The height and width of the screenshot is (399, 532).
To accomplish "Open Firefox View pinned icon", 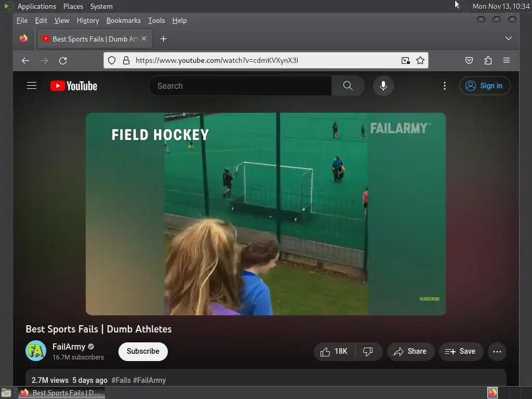I will tap(23, 38).
